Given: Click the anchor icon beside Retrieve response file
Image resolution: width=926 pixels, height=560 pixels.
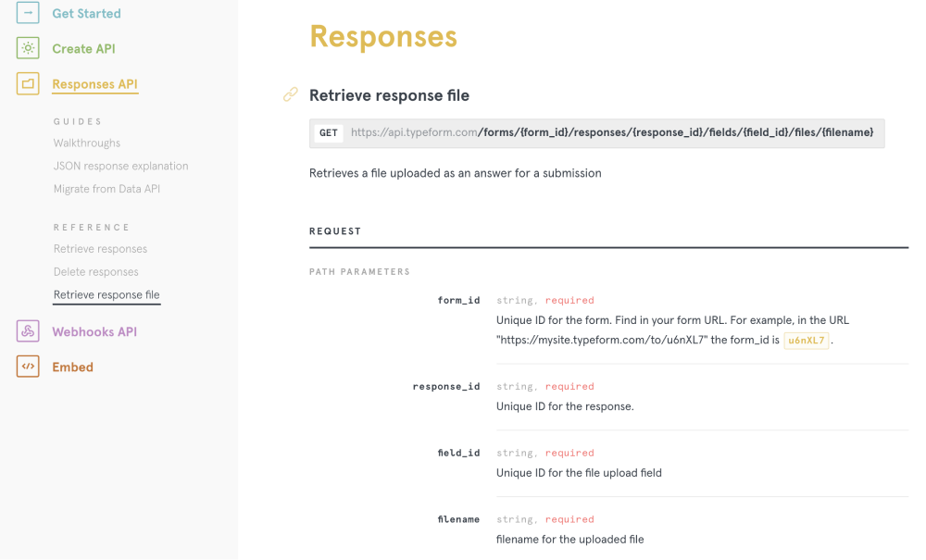Looking at the screenshot, I should tap(291, 94).
